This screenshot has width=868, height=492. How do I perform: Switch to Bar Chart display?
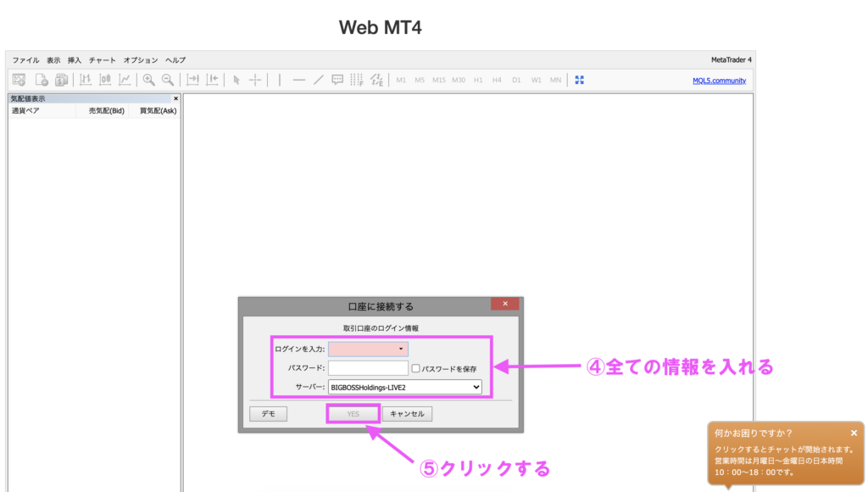(86, 80)
